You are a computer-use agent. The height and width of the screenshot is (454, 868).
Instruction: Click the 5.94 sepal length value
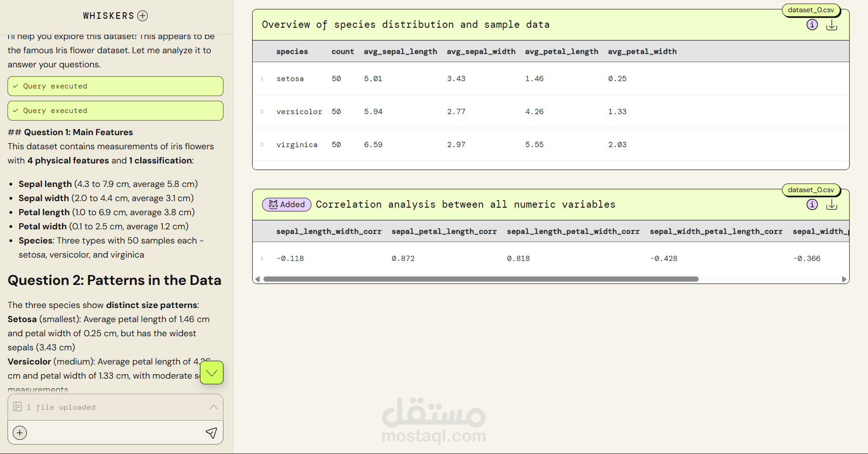373,112
